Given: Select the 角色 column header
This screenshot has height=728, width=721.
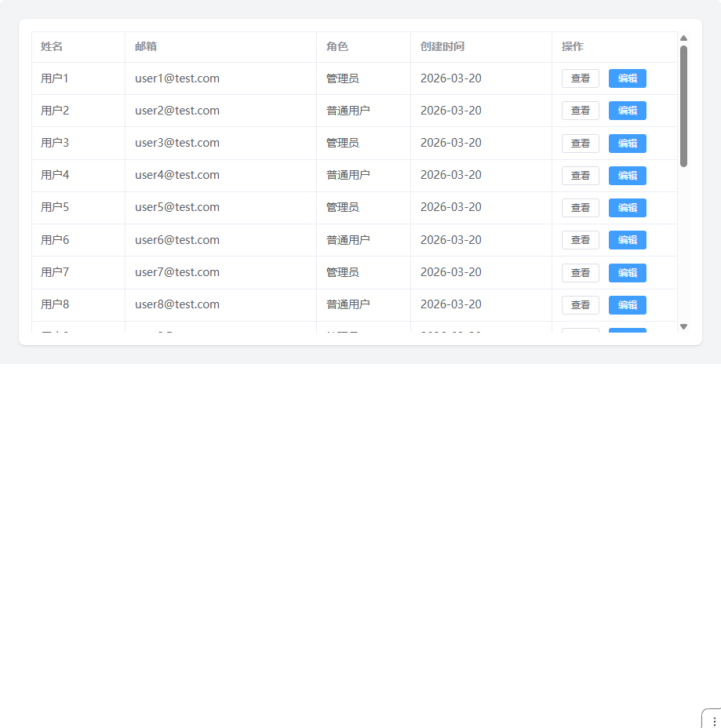Looking at the screenshot, I should [337, 46].
